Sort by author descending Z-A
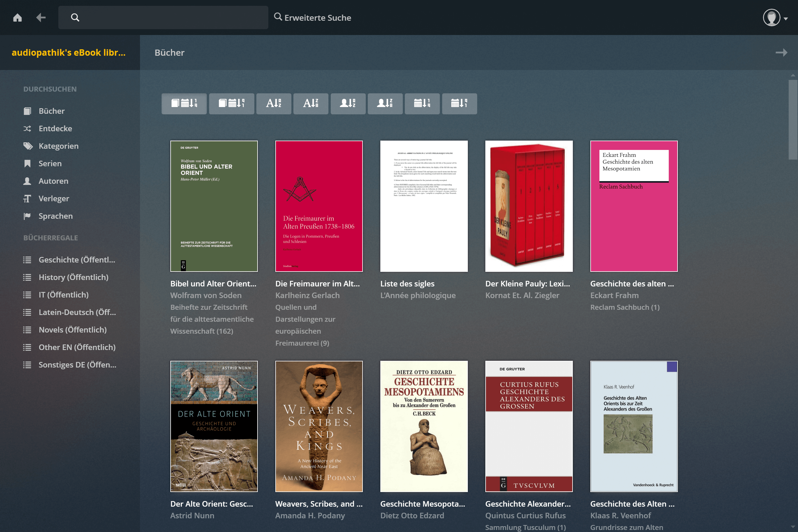Image resolution: width=798 pixels, height=532 pixels. [x=385, y=104]
